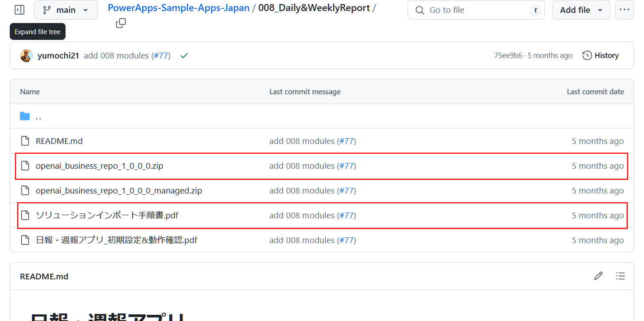Open pull request #77 in commit header
Screen dimensions: 644x321
(160, 56)
